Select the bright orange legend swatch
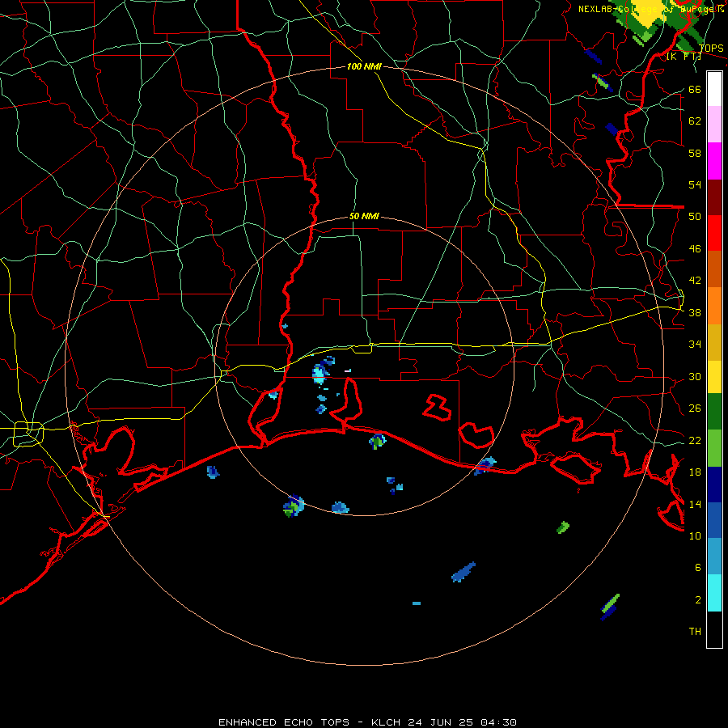This screenshot has width=728, height=728. (714, 306)
